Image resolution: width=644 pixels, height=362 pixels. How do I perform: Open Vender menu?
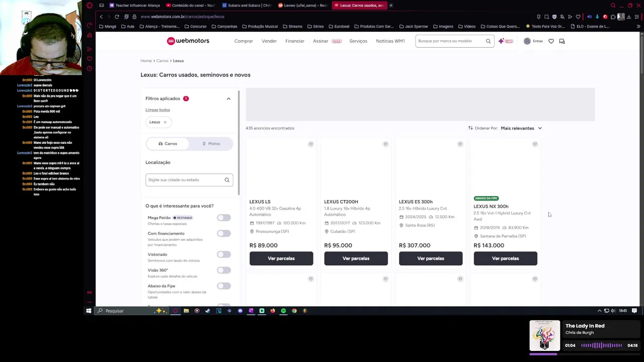pos(269,41)
